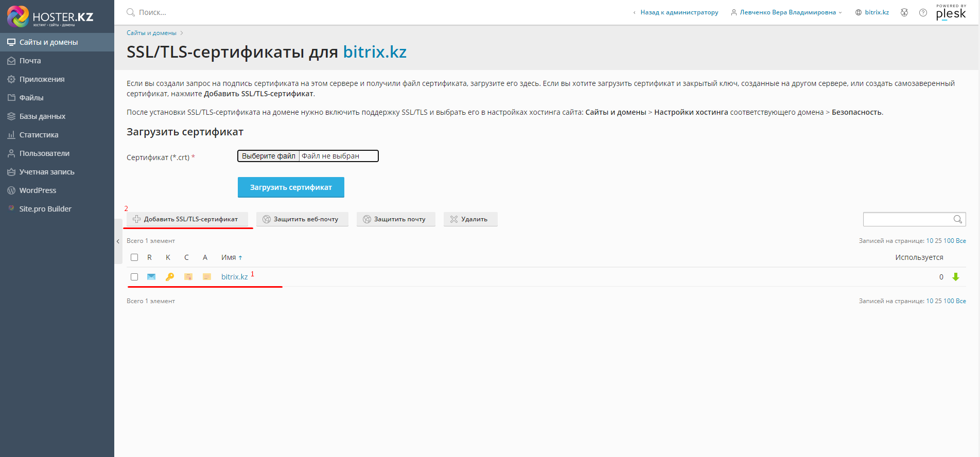Click the chart icon beside Статистика

click(11, 135)
